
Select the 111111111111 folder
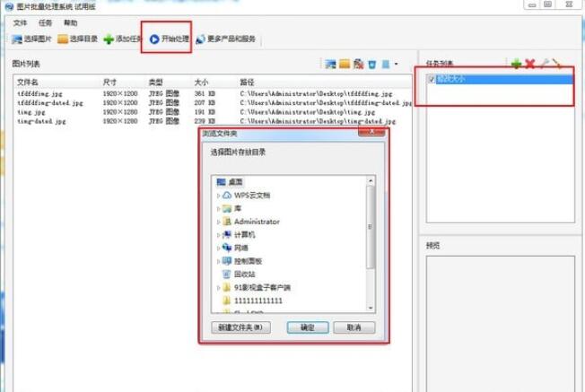point(258,301)
